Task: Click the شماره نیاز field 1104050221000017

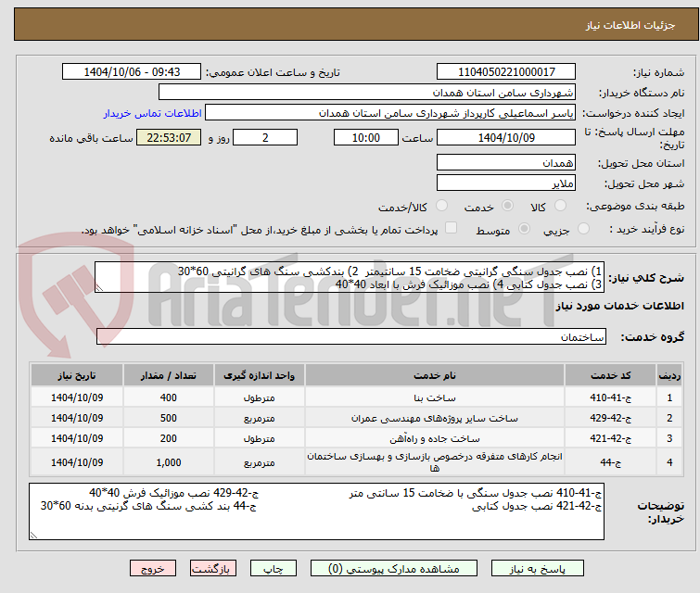Action: click(x=506, y=72)
